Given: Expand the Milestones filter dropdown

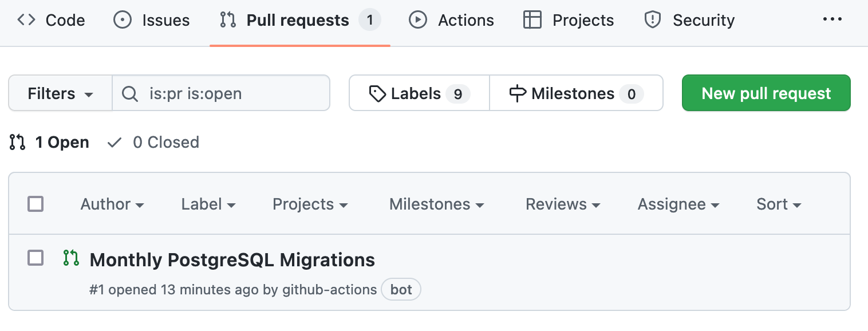Looking at the screenshot, I should (x=437, y=204).
